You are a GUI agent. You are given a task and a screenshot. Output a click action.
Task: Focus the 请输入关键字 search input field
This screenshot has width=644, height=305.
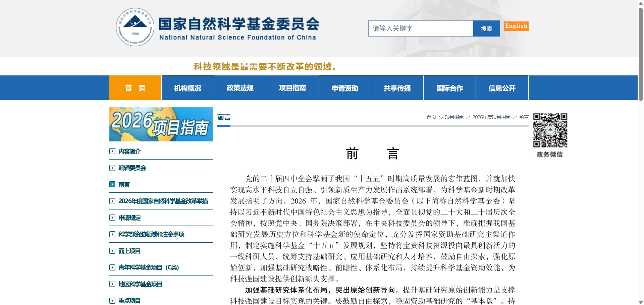[x=421, y=28]
